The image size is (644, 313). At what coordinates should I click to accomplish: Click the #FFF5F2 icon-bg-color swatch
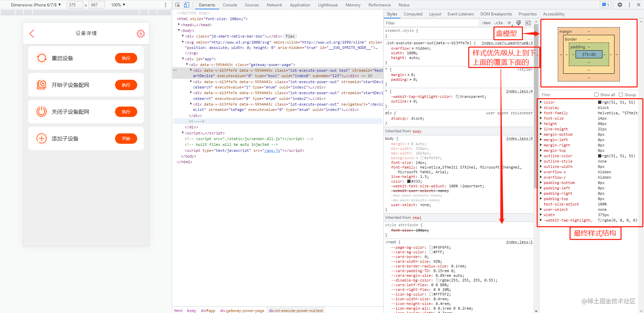(x=431, y=294)
